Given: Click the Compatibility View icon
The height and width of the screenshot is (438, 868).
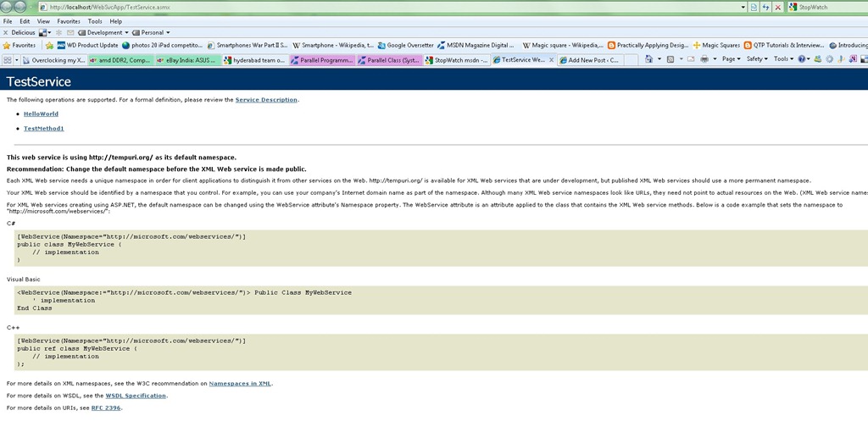Looking at the screenshot, I should point(754,7).
